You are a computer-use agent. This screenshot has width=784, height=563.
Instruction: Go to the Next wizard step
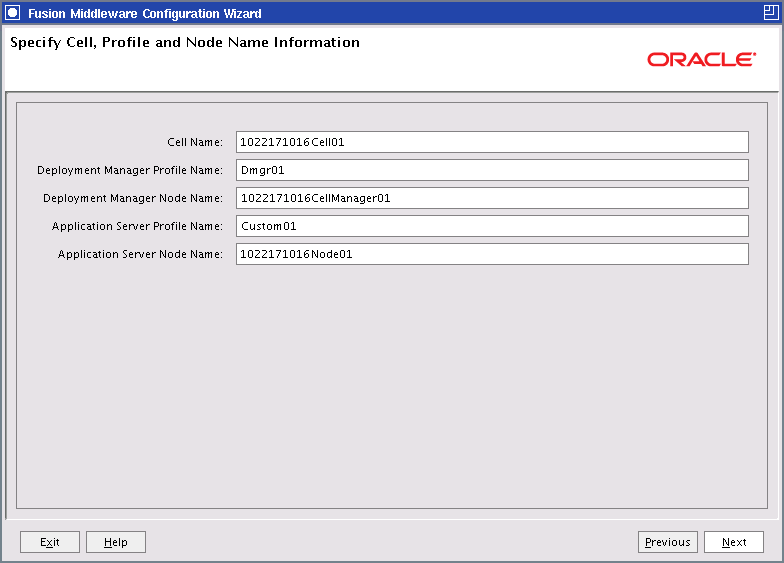(734, 542)
